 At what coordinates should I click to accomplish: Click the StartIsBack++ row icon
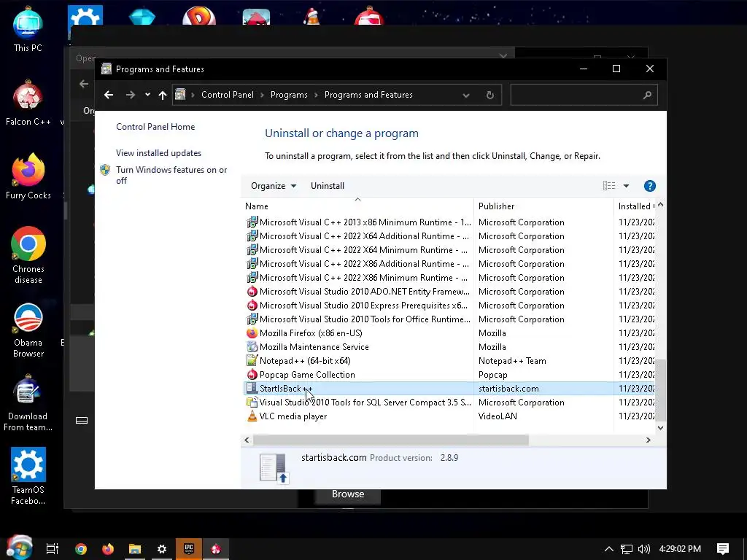click(252, 388)
